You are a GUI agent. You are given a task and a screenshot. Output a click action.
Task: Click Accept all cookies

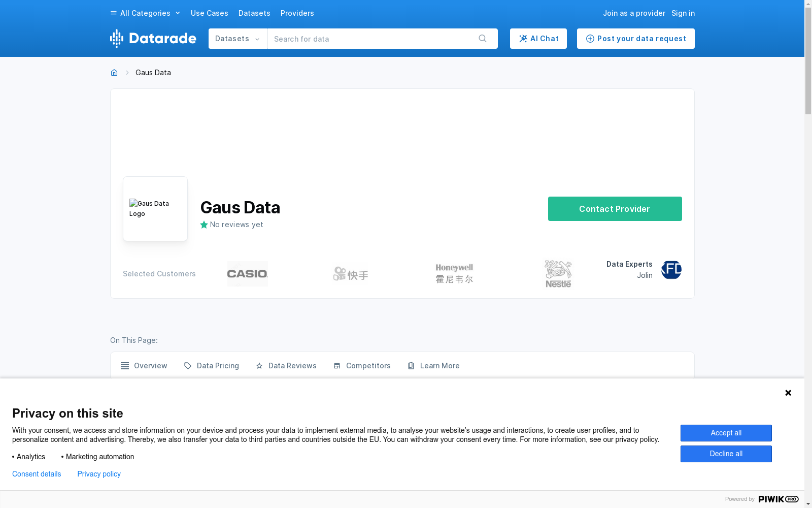(x=726, y=433)
